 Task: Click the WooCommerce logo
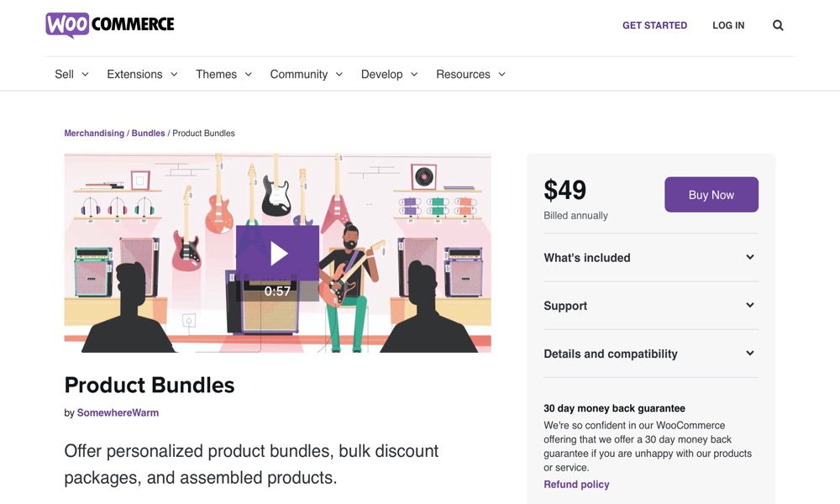point(110,24)
